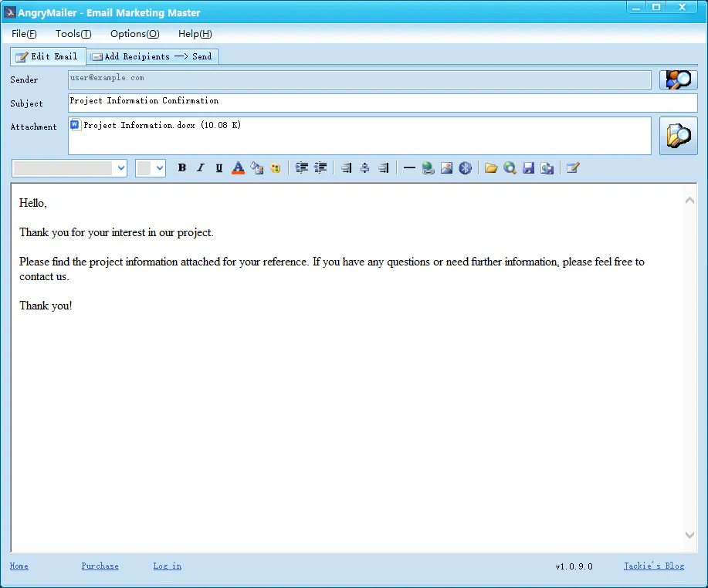
Task: Browse for an attachment with the folder-magnifier button
Action: pyautogui.click(x=678, y=136)
